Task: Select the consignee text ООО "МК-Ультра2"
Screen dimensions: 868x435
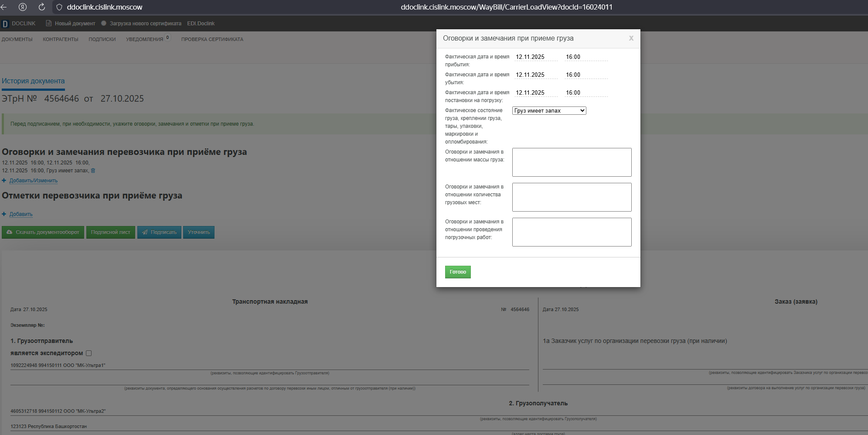Action: click(x=84, y=411)
